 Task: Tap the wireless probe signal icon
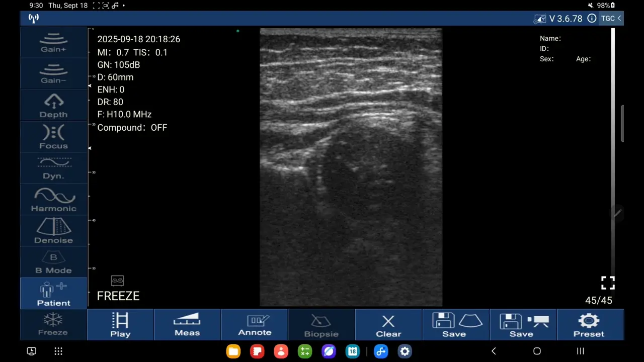(34, 19)
